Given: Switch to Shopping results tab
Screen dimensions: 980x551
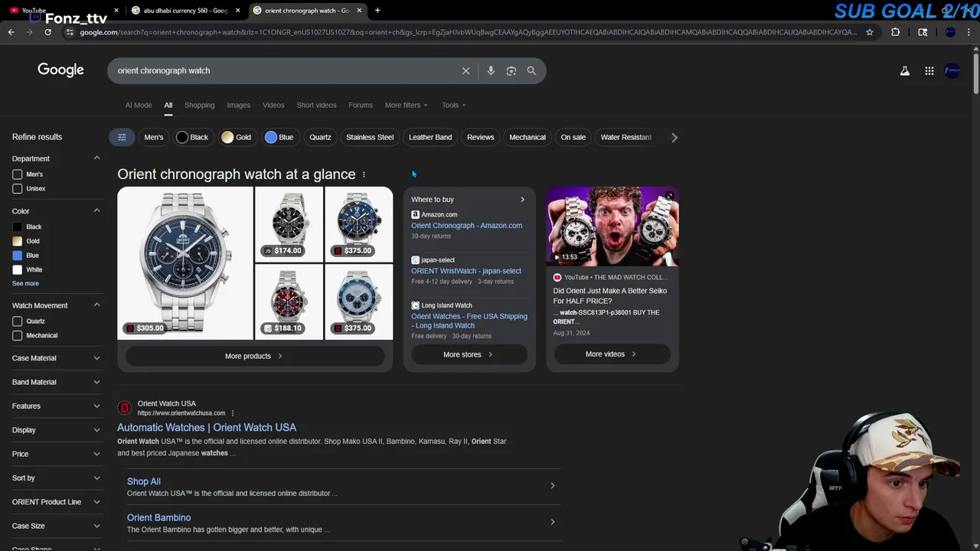Looking at the screenshot, I should (199, 105).
